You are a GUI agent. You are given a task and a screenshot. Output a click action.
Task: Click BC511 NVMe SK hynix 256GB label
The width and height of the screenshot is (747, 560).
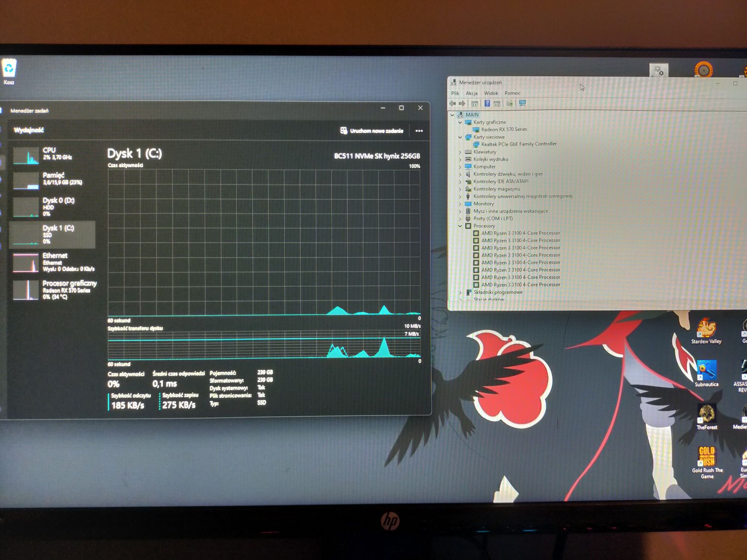tap(377, 156)
